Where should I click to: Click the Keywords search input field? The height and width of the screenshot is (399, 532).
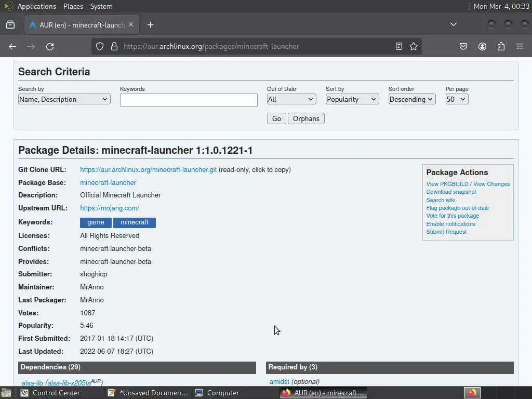coord(189,100)
